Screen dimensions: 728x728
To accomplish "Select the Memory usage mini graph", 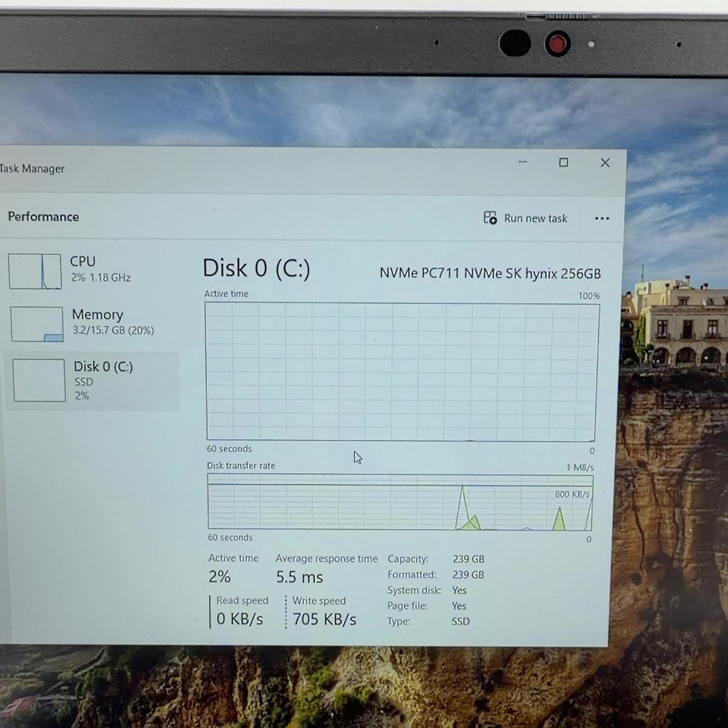I will click(36, 324).
